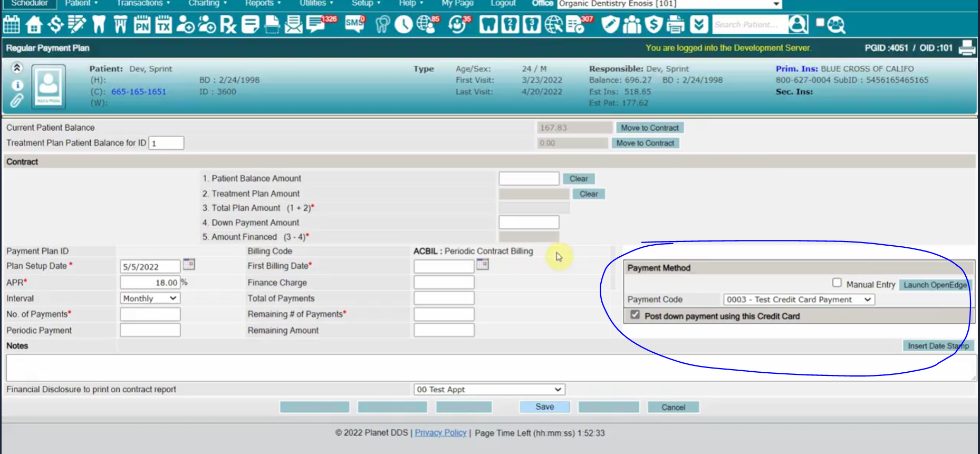Toggle the checkbox beside group search icon

(x=820, y=23)
